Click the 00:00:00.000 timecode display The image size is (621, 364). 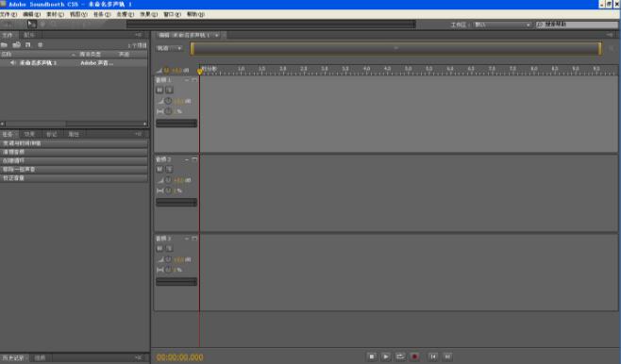coord(180,357)
